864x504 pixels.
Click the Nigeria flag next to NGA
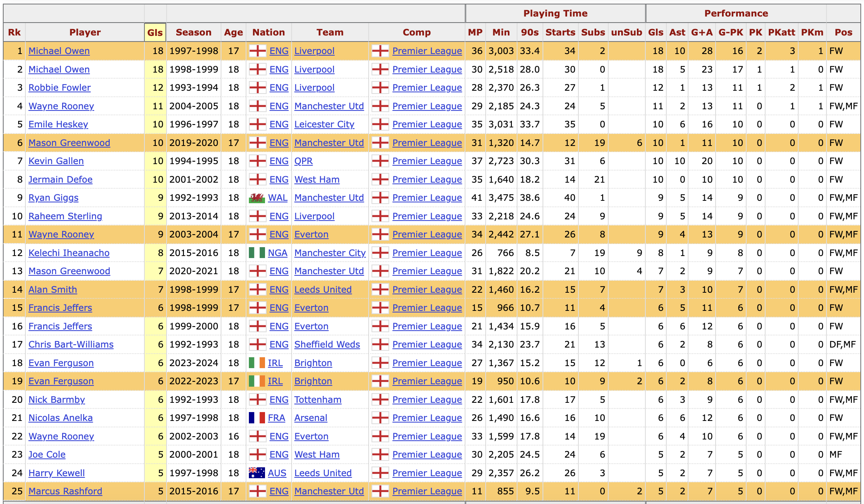click(257, 253)
